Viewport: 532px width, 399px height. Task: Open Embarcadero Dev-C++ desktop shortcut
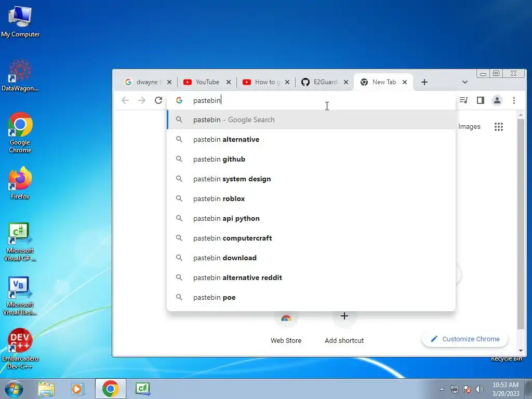(20, 349)
